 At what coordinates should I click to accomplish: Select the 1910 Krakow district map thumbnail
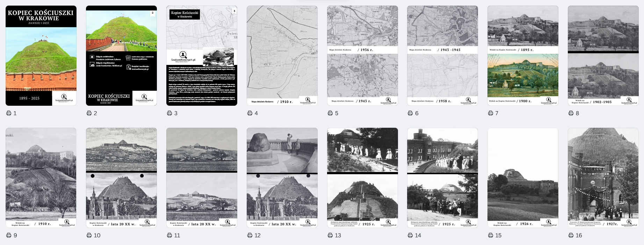(x=282, y=55)
